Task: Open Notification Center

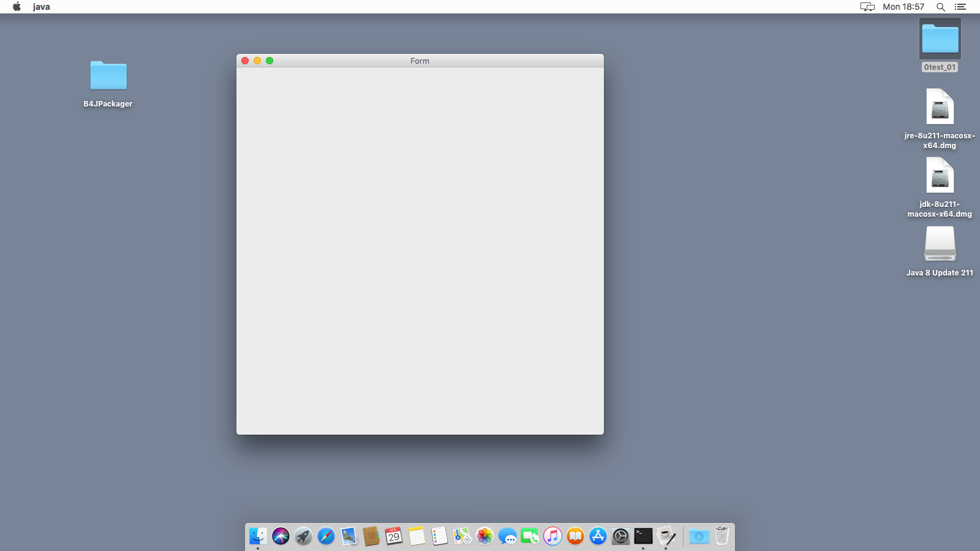Action: tap(960, 7)
